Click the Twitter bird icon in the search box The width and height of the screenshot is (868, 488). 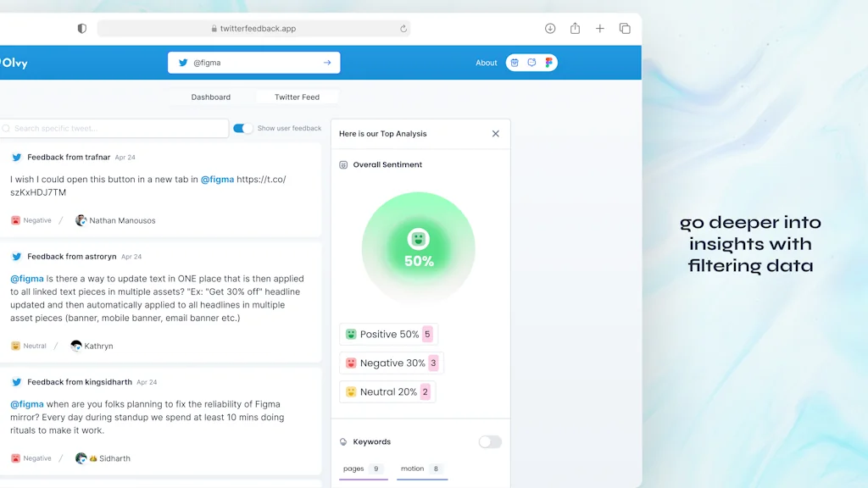(183, 62)
